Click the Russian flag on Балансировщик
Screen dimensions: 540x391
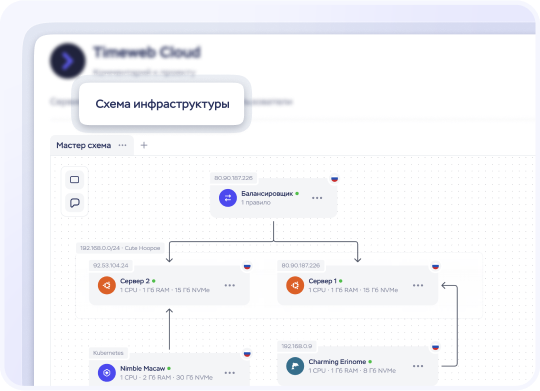[334, 179]
